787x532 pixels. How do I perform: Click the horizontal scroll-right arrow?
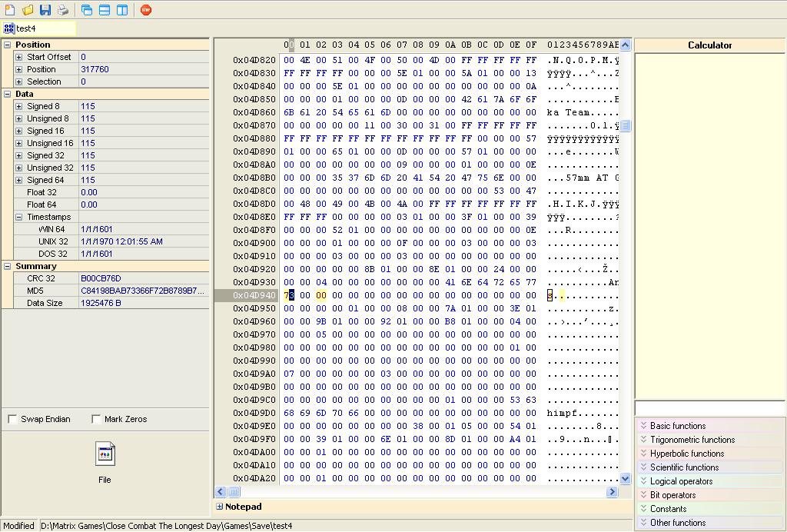[x=612, y=492]
